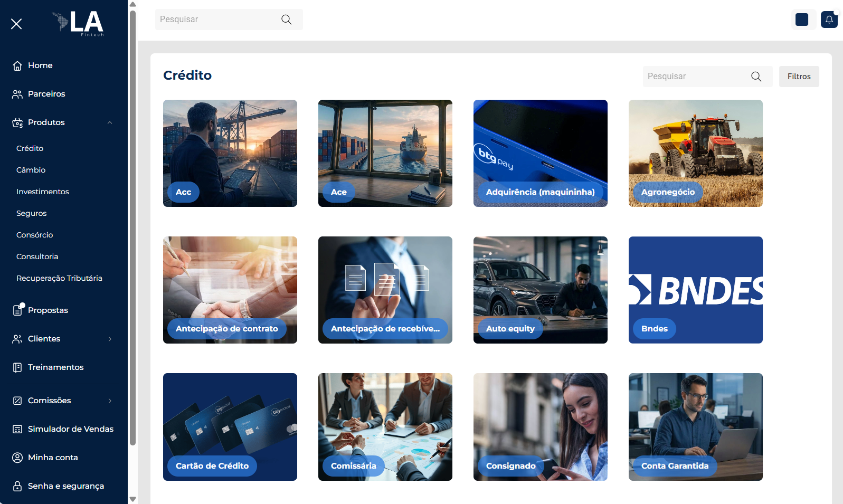Click the magnifier icon in top search bar

pyautogui.click(x=287, y=20)
